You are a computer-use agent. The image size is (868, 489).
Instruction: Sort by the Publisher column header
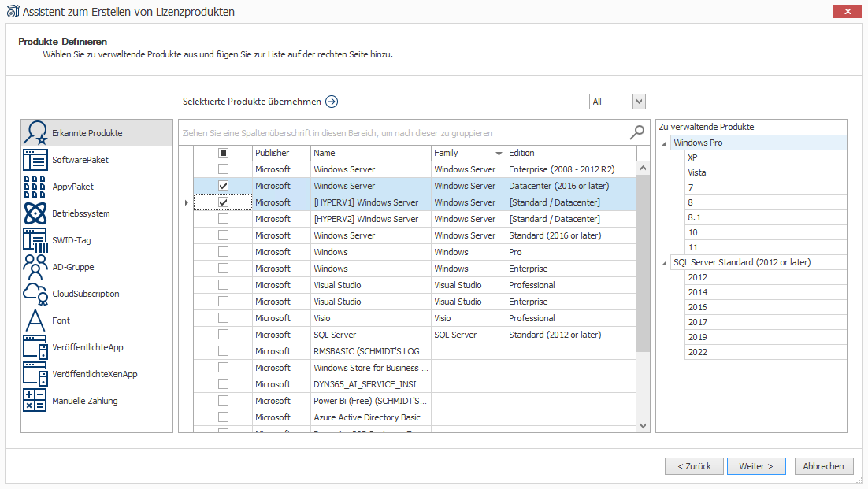click(x=280, y=154)
